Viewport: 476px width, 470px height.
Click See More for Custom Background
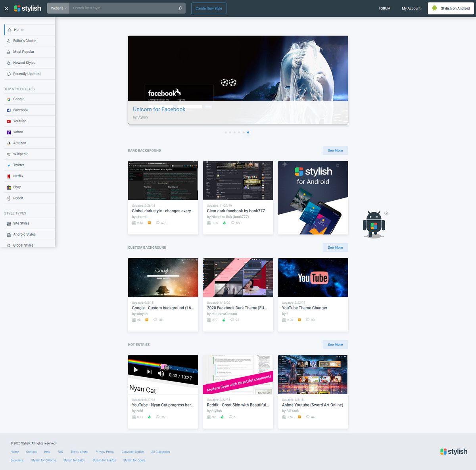tap(335, 247)
